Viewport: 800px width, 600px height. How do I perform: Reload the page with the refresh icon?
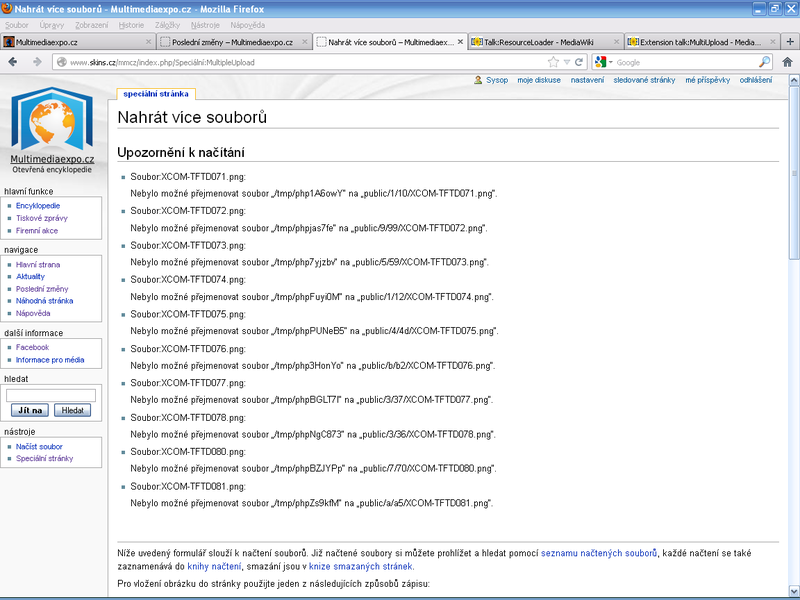click(x=579, y=62)
